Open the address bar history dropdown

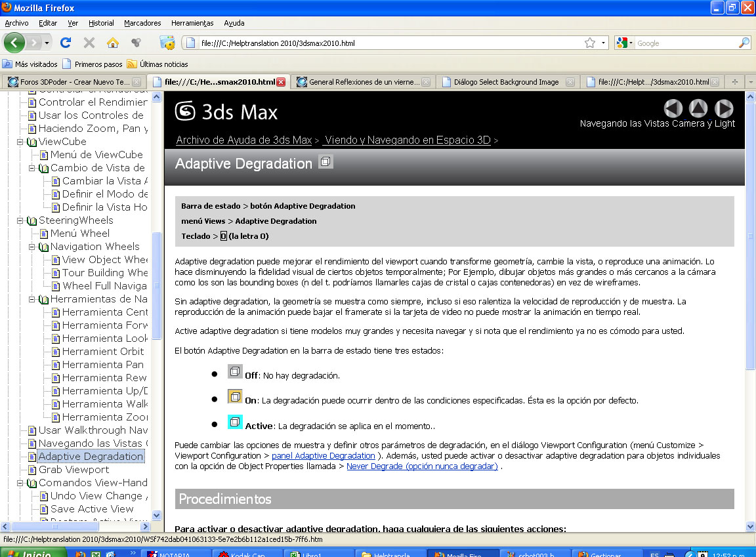(603, 43)
